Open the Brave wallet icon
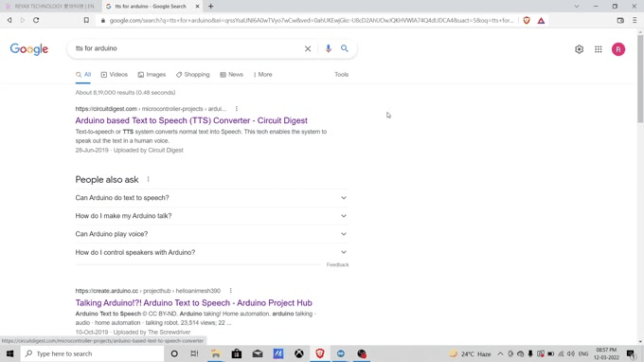The height and width of the screenshot is (362, 644). [620, 20]
